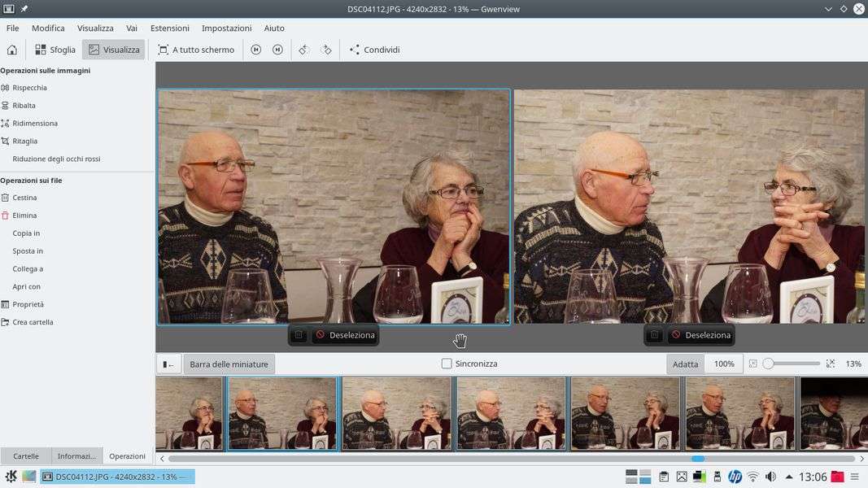Open the Estensioni menu
The width and height of the screenshot is (868, 488).
click(169, 28)
